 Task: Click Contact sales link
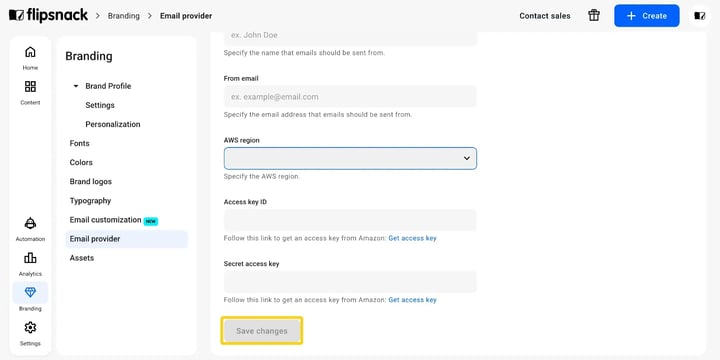click(545, 16)
